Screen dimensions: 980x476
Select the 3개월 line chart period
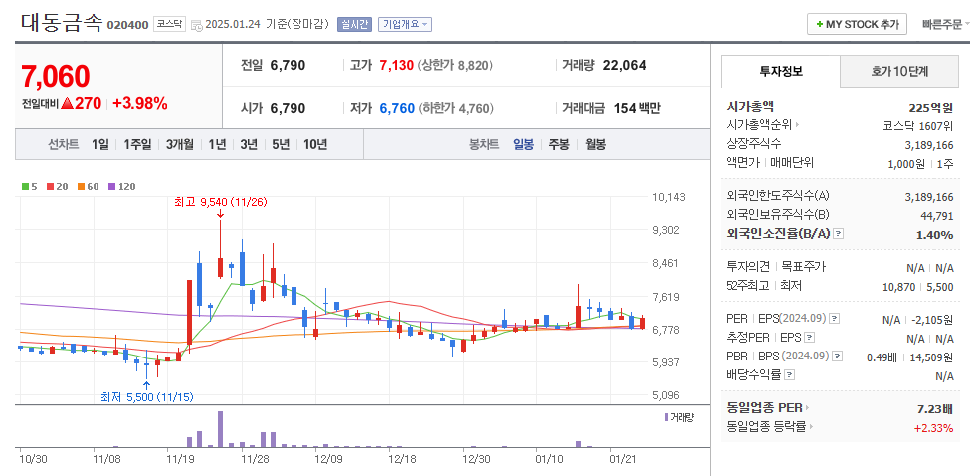pos(180,145)
